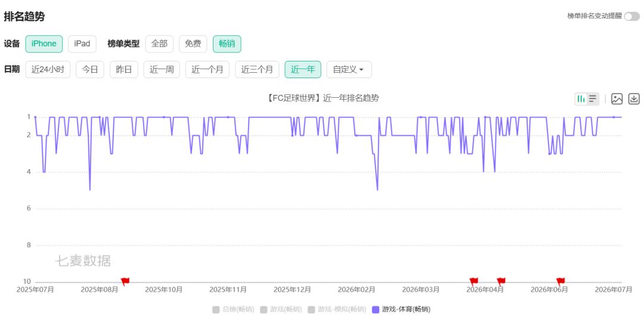Toggle 游戏-模拟(畅销) legend series
This screenshot has width=644, height=322.
(336, 309)
